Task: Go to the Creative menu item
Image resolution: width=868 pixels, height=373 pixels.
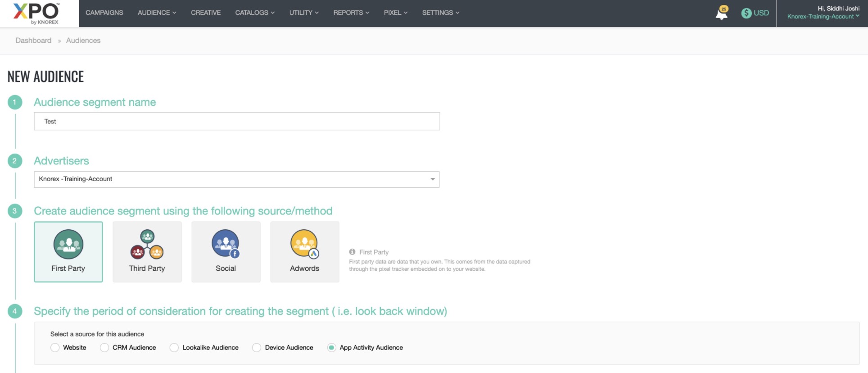Action: tap(205, 13)
